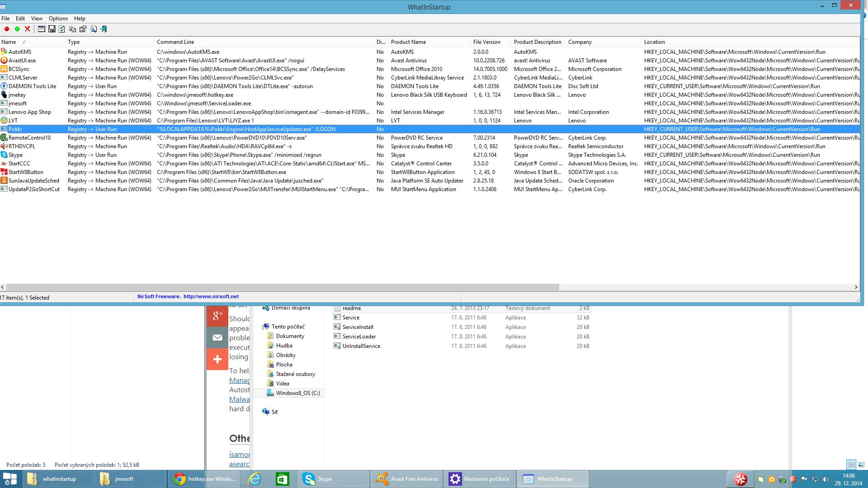Image resolution: width=868 pixels, height=488 pixels.
Task: Click the Find (magnifier) toolbar icon
Action: click(94, 29)
